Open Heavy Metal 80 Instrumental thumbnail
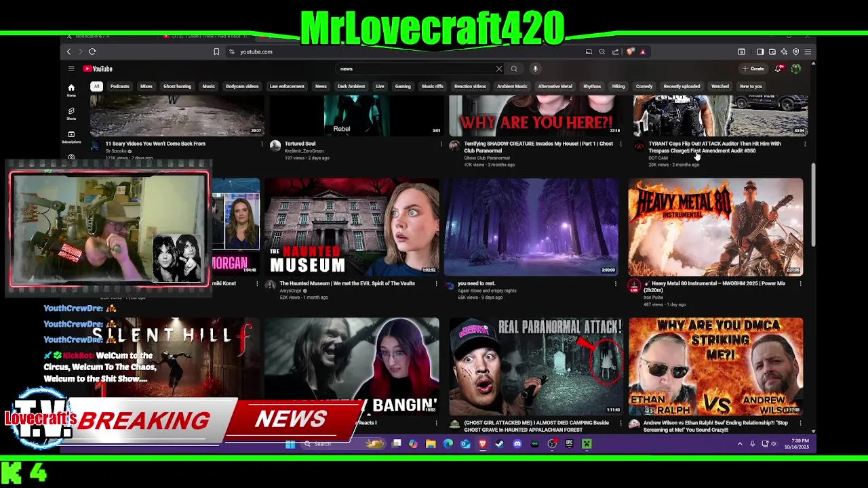868x488 pixels. click(715, 226)
